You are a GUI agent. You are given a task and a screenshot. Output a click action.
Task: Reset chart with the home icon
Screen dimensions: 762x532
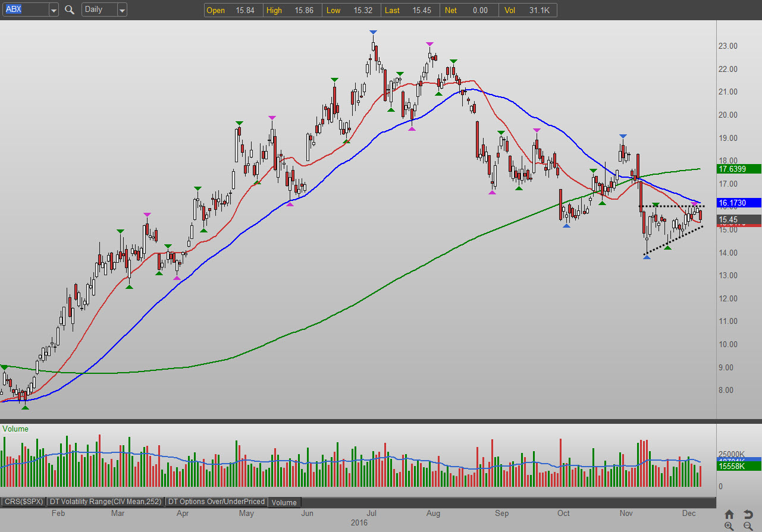coord(729,514)
